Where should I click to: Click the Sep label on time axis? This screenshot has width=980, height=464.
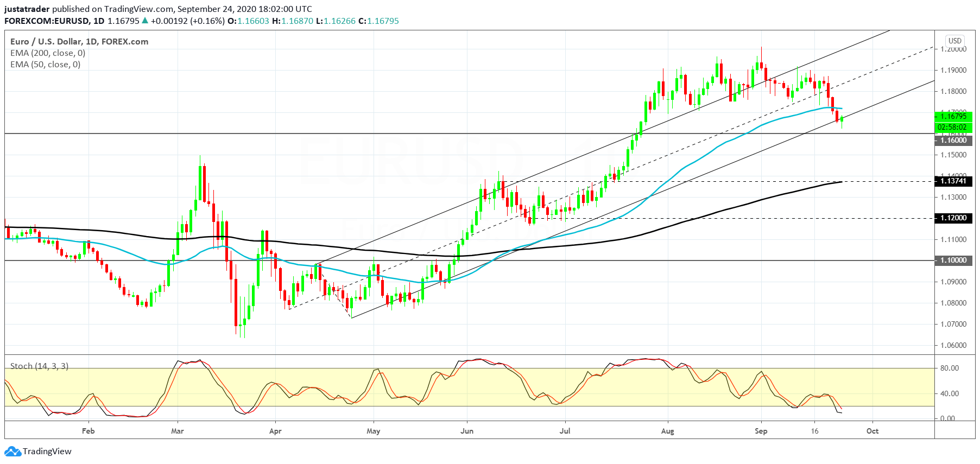761,431
